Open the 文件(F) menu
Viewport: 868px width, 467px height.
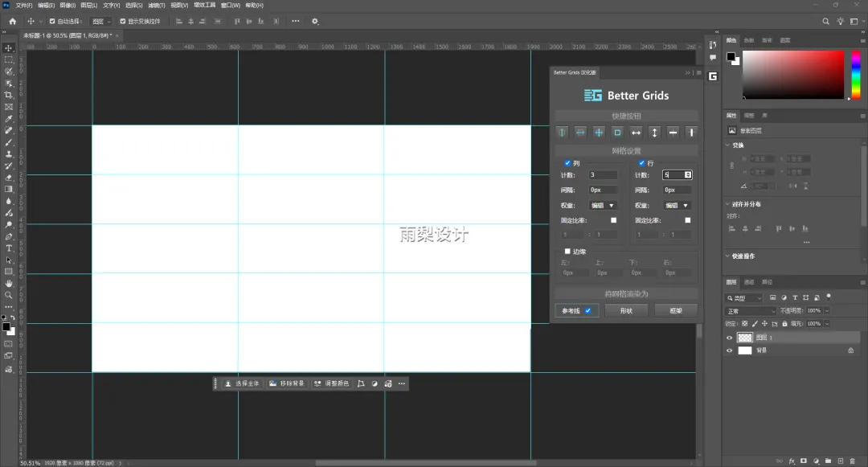pyautogui.click(x=24, y=5)
